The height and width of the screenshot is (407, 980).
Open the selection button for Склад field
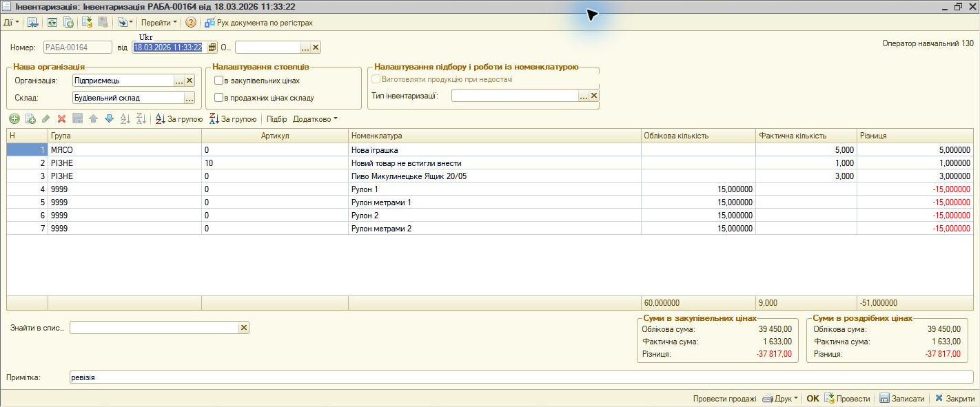pos(190,98)
